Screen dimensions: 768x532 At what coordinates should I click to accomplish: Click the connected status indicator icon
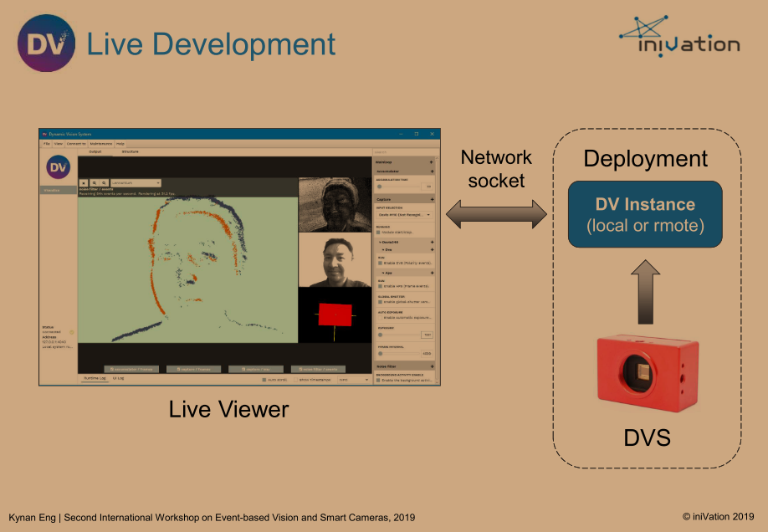coord(71,332)
